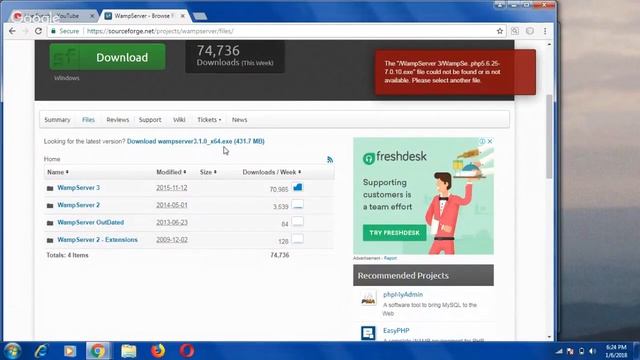Click the ad info icon

(x=482, y=141)
